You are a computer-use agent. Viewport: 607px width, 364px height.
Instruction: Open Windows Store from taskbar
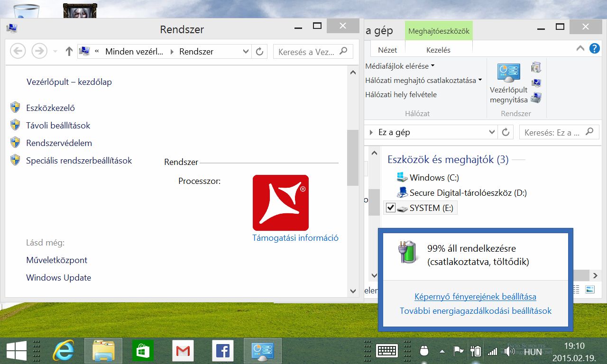pos(143,351)
